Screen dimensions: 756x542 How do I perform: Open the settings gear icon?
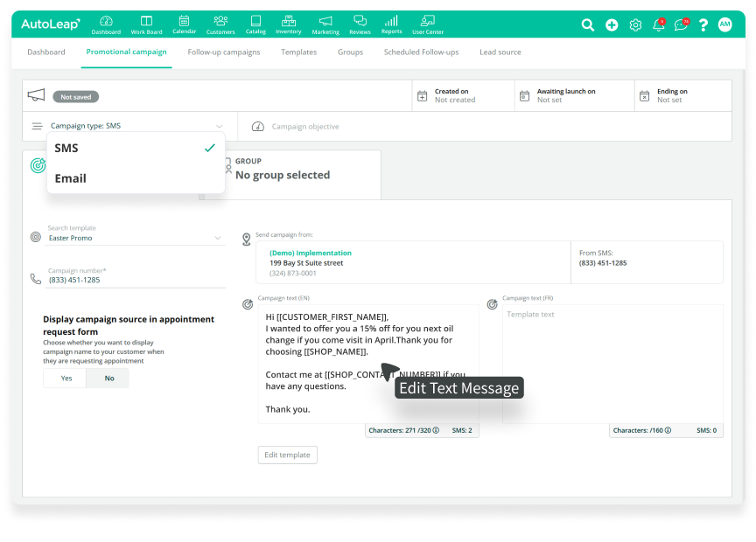tap(635, 25)
